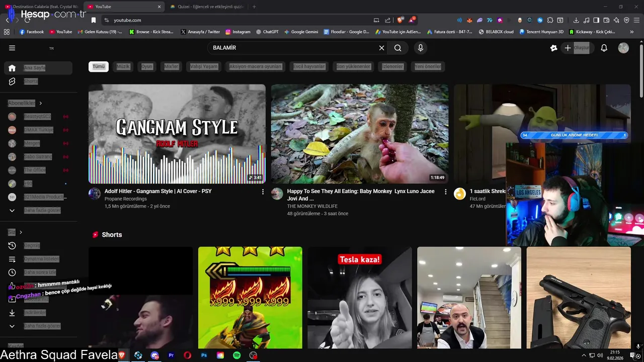The height and width of the screenshot is (362, 644).
Task: Expand Siz section with Daha fazla göster
Action: [38, 326]
